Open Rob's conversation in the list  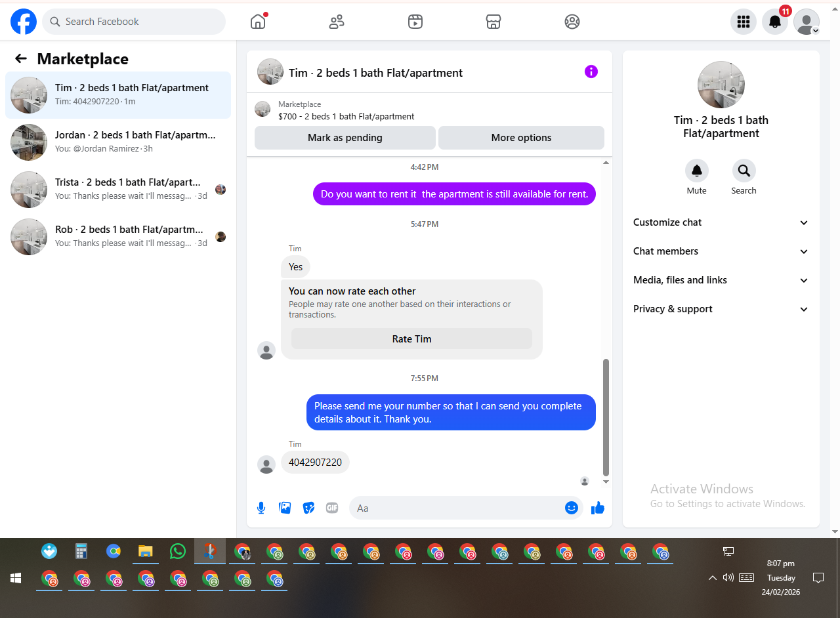tap(118, 237)
